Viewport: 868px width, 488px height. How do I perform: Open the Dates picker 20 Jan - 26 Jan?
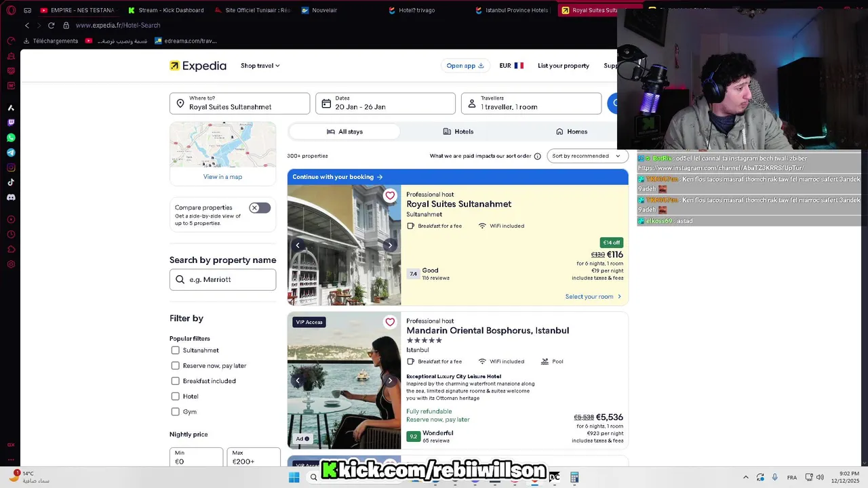[x=386, y=104]
